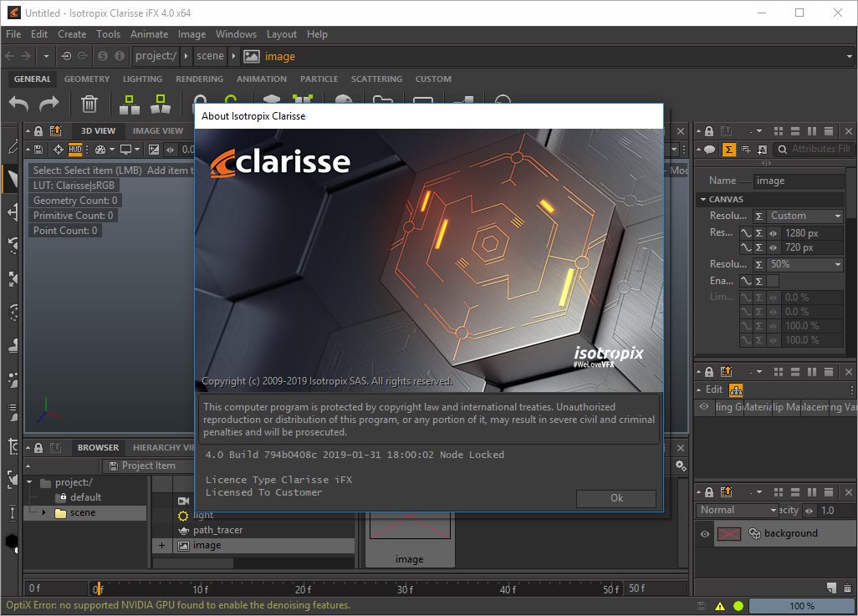
Task: Click the gamma adjustment icon in the 3D View toolbar
Action: pyautogui.click(x=153, y=149)
